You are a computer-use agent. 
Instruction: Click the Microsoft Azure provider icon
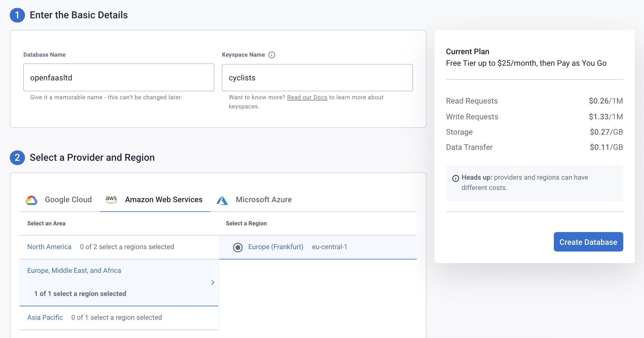tap(222, 199)
